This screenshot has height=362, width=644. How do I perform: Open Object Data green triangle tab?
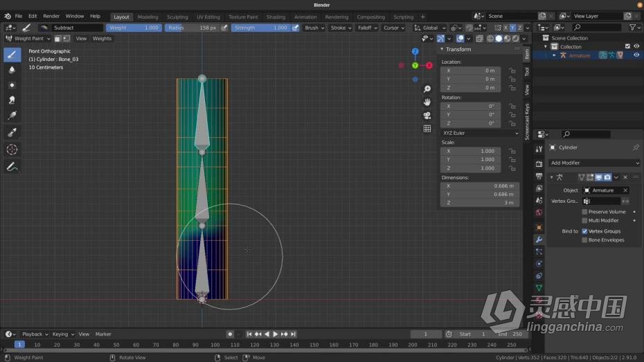pyautogui.click(x=539, y=288)
